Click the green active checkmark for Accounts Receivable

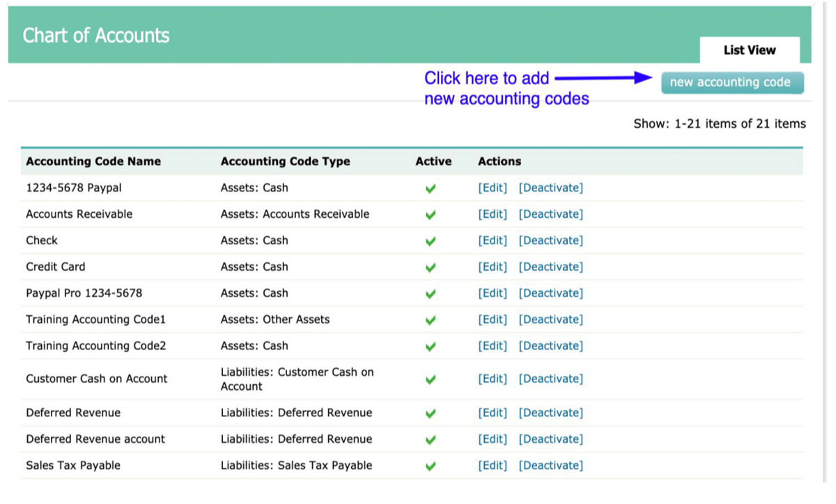(431, 215)
